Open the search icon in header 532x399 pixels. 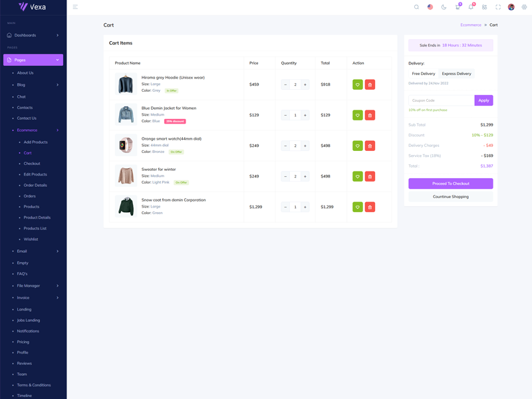point(417,7)
